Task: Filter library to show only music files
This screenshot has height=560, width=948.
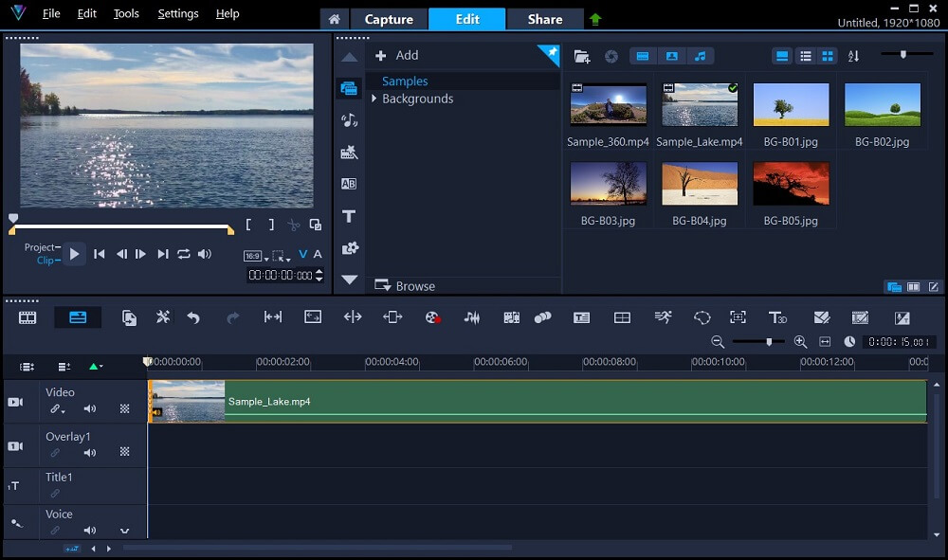Action: click(x=700, y=56)
